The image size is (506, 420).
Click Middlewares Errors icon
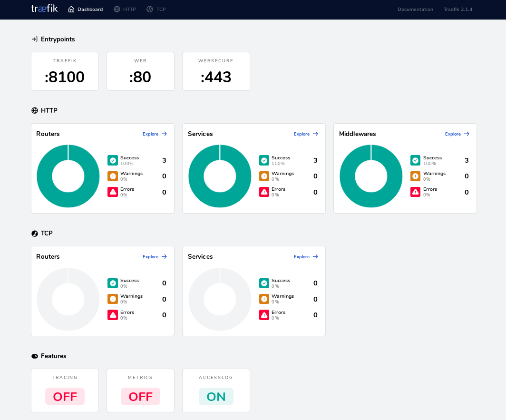pyautogui.click(x=415, y=192)
